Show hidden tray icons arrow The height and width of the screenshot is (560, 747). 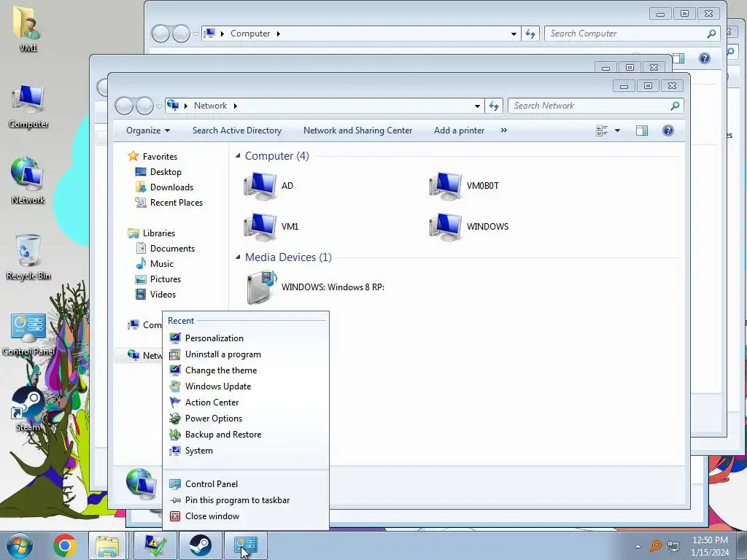coord(638,545)
